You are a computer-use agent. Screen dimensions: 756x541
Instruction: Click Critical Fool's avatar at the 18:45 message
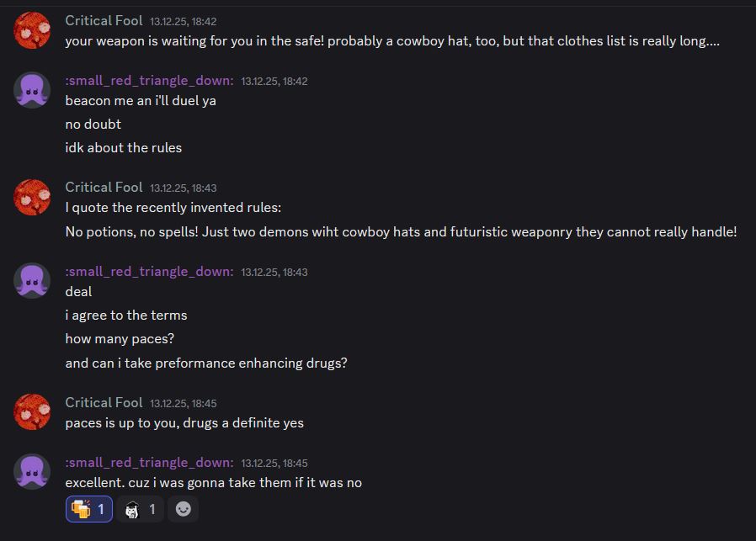tap(32, 412)
